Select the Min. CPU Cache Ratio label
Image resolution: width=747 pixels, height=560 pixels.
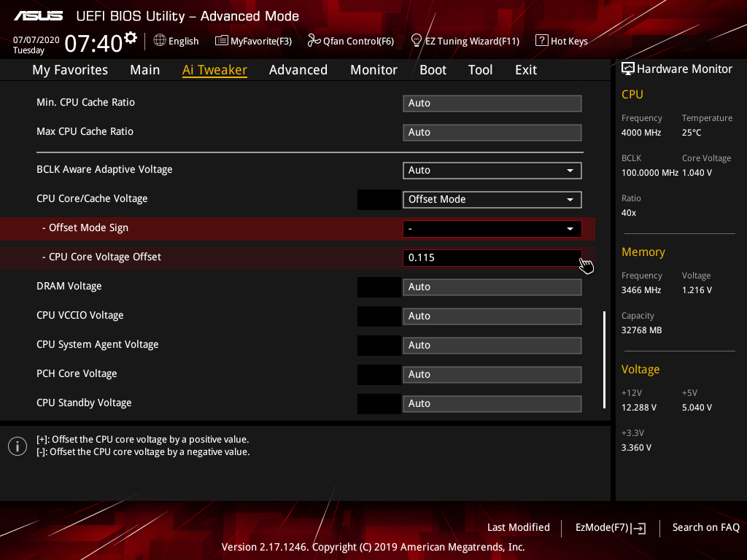pyautogui.click(x=86, y=102)
